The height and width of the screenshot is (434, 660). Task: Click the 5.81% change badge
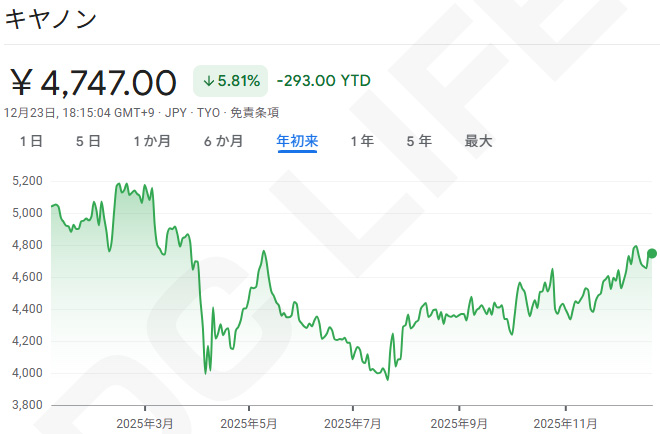(x=231, y=81)
